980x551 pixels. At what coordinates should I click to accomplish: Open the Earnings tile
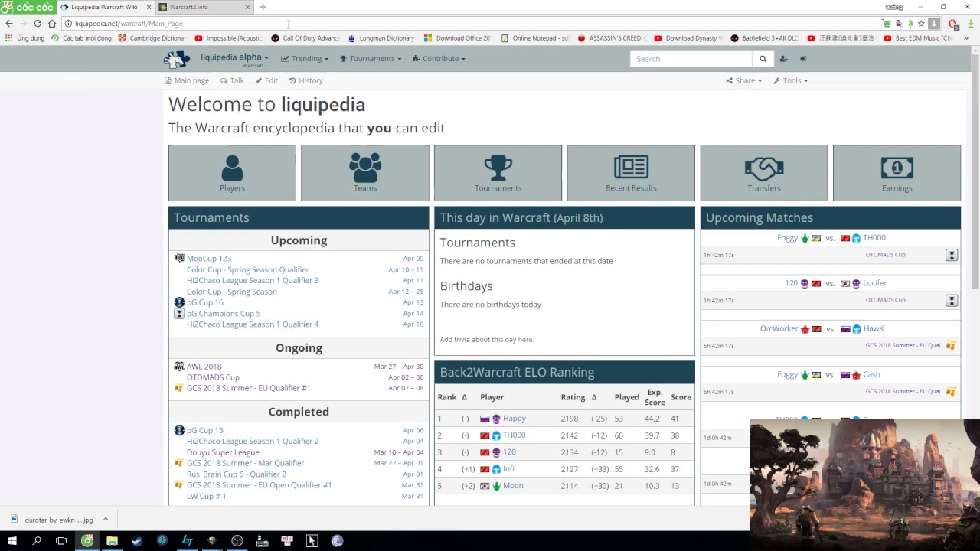point(897,173)
